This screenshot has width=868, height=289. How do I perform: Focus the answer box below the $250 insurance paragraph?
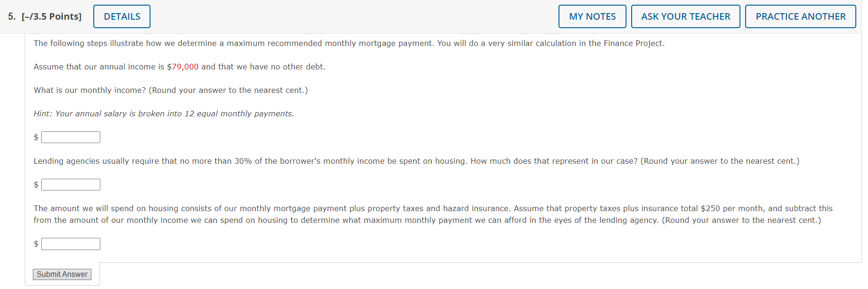(70, 243)
